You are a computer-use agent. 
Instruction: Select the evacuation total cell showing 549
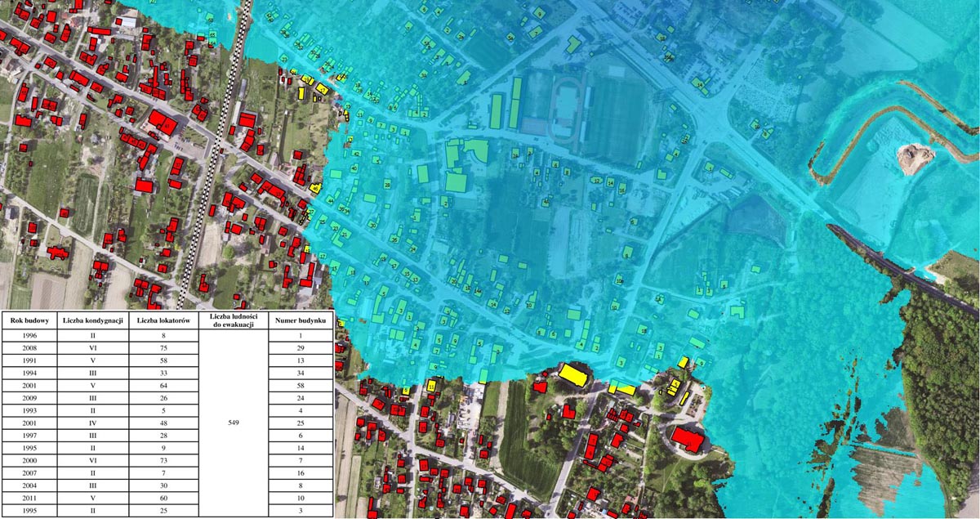(x=234, y=423)
